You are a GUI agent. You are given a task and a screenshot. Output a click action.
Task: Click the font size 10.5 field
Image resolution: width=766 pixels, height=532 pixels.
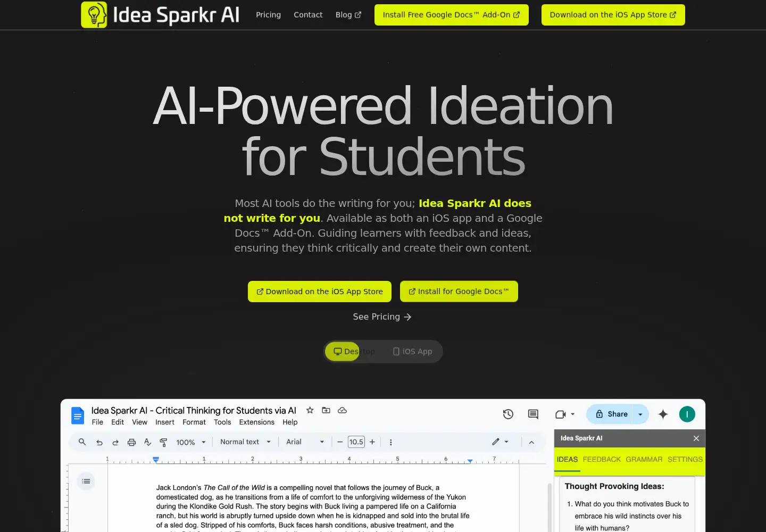pos(356,442)
